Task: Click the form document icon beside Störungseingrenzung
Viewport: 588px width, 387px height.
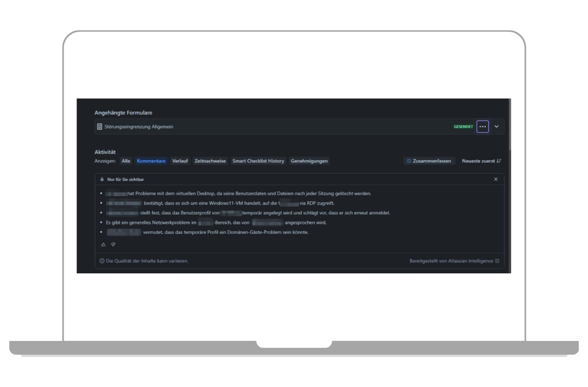Action: click(x=99, y=126)
